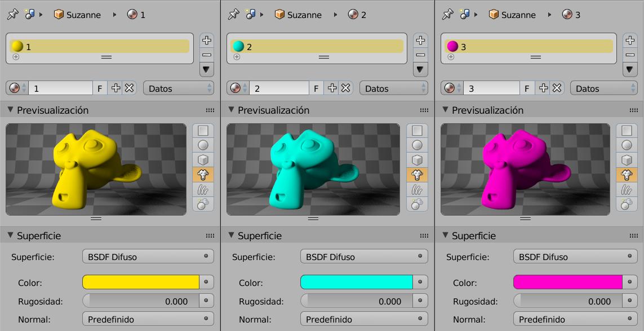Browse materials with sphere button beside name 1
This screenshot has height=331, width=644.
(17, 88)
